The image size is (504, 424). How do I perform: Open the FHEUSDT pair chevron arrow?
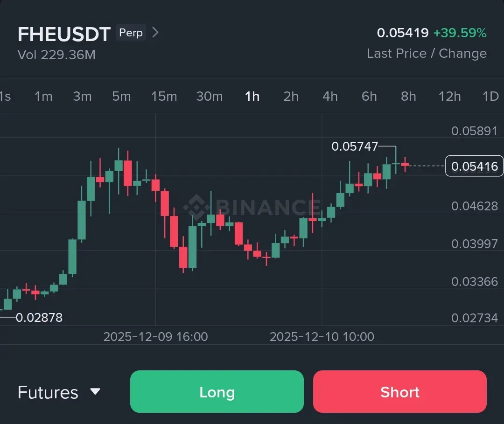(155, 33)
